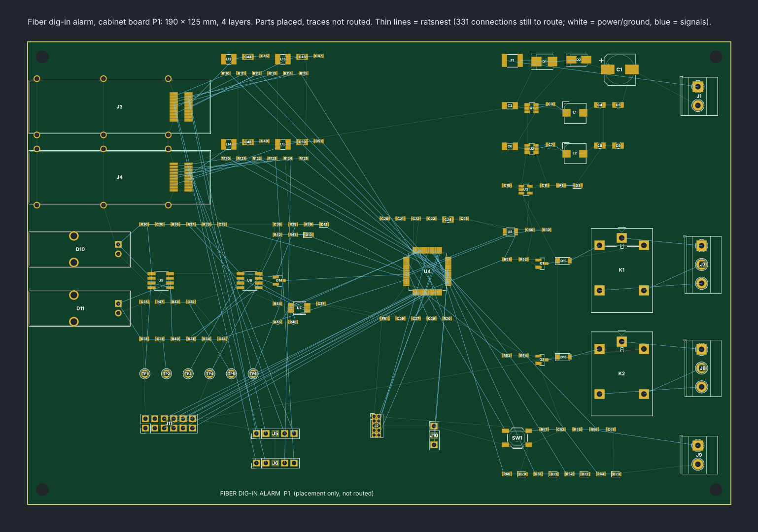Image resolution: width=758 pixels, height=532 pixels.
Task: Select inductor L2 footprint
Action: (575, 153)
